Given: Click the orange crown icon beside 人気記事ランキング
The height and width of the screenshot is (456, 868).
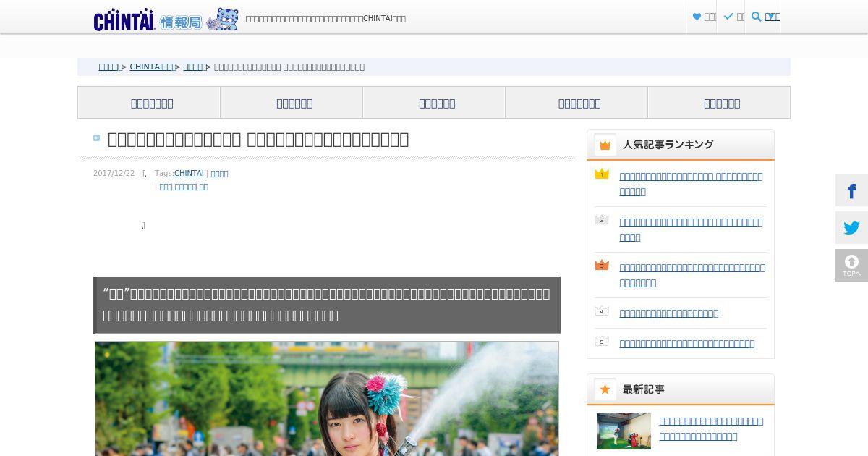Looking at the screenshot, I should [x=605, y=145].
